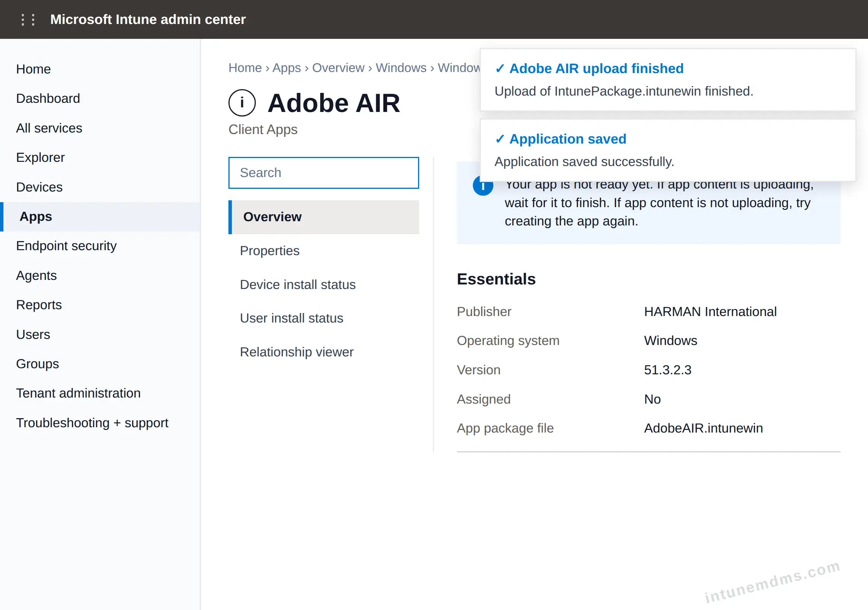The image size is (868, 610).
Task: Open the Properties page
Action: click(324, 251)
